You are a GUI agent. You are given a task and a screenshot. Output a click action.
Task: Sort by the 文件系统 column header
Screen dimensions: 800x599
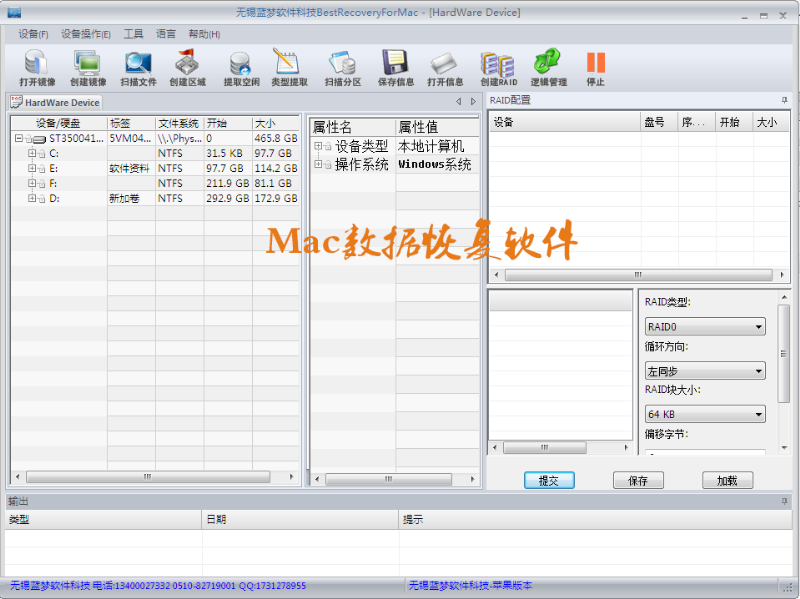tap(180, 123)
